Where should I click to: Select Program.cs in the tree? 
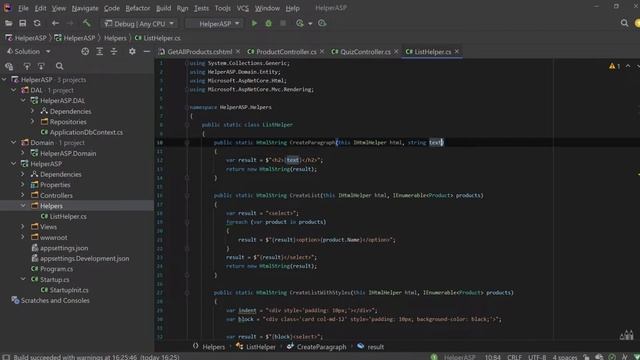click(52, 269)
